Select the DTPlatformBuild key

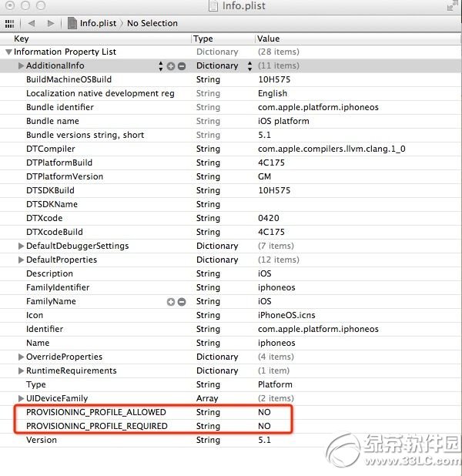(x=59, y=163)
